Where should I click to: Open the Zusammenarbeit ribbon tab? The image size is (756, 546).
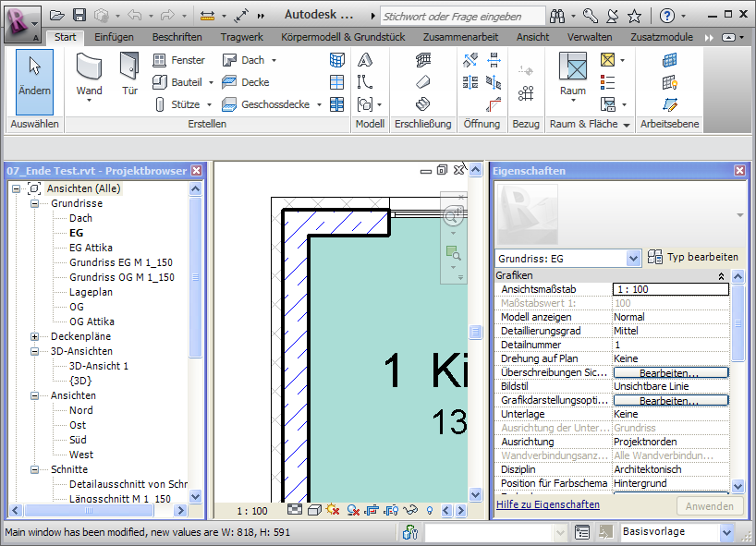click(459, 36)
